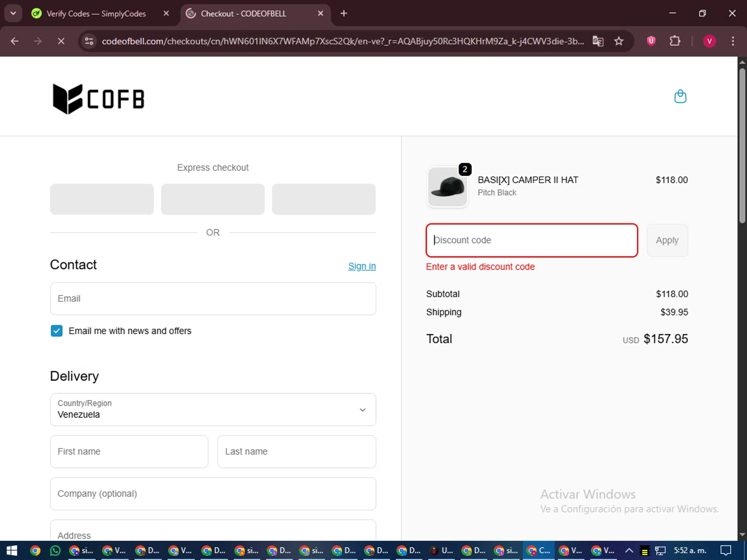Open Windows Start menu

12,551
